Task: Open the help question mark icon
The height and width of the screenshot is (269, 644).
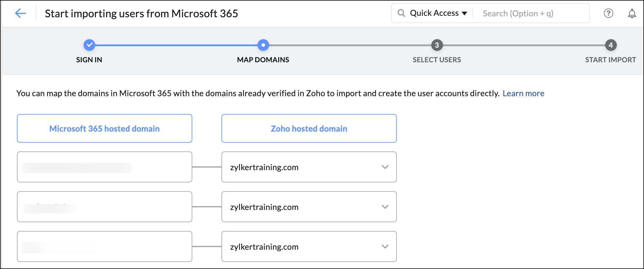Action: click(x=608, y=13)
